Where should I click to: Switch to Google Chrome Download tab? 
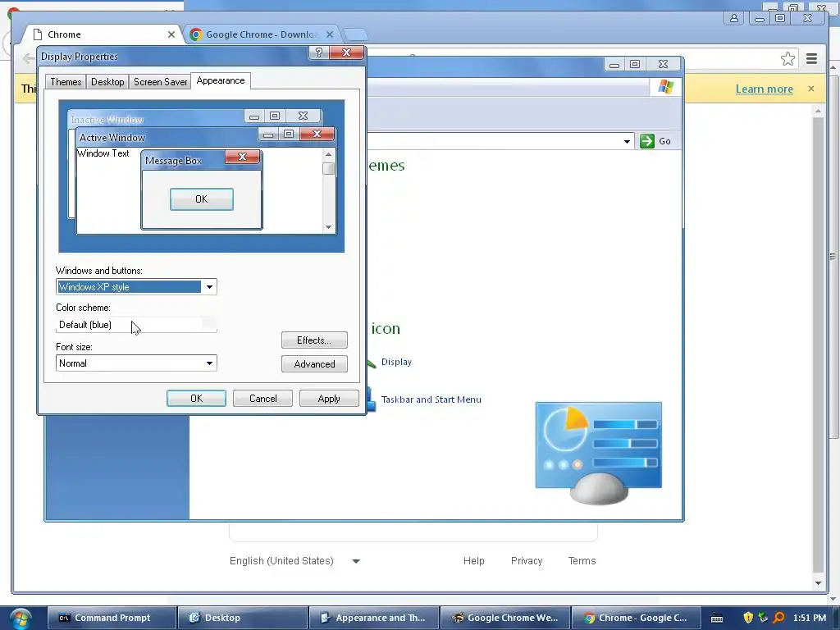point(261,34)
